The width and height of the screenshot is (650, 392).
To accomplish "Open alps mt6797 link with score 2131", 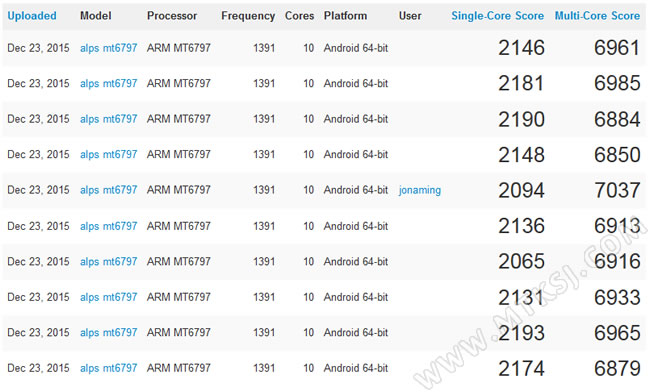I will (108, 297).
